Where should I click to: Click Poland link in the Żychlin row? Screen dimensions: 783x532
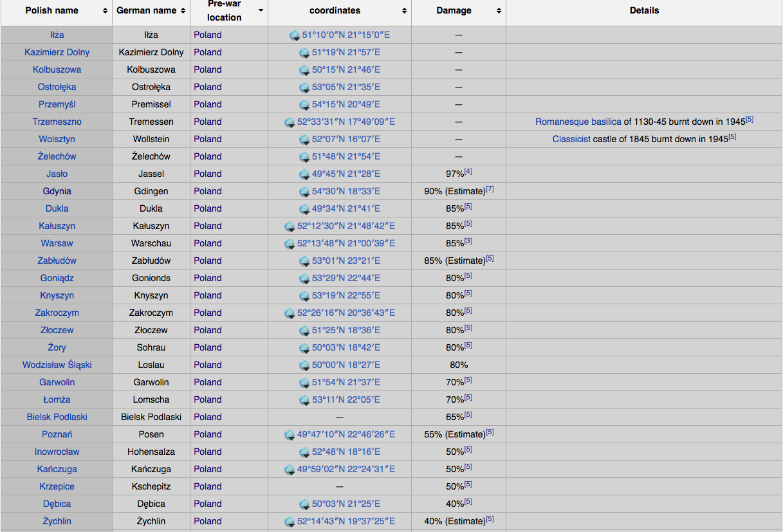pos(207,521)
